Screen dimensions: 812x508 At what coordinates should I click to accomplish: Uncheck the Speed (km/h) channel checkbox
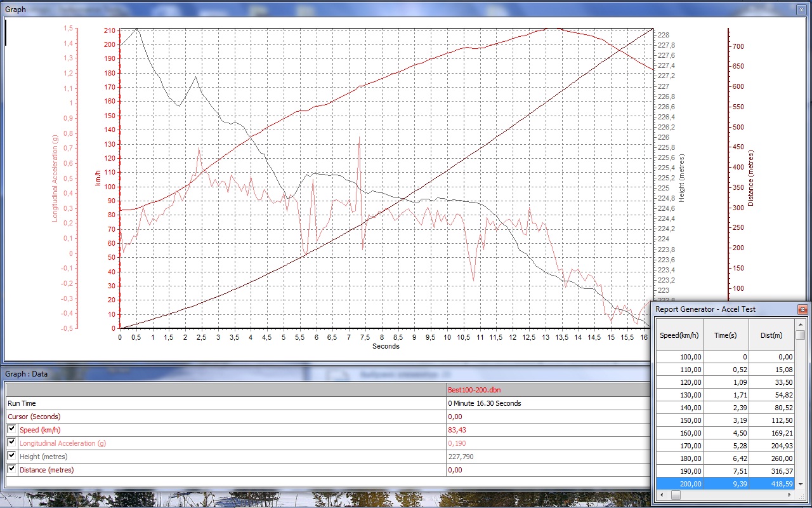tap(11, 430)
